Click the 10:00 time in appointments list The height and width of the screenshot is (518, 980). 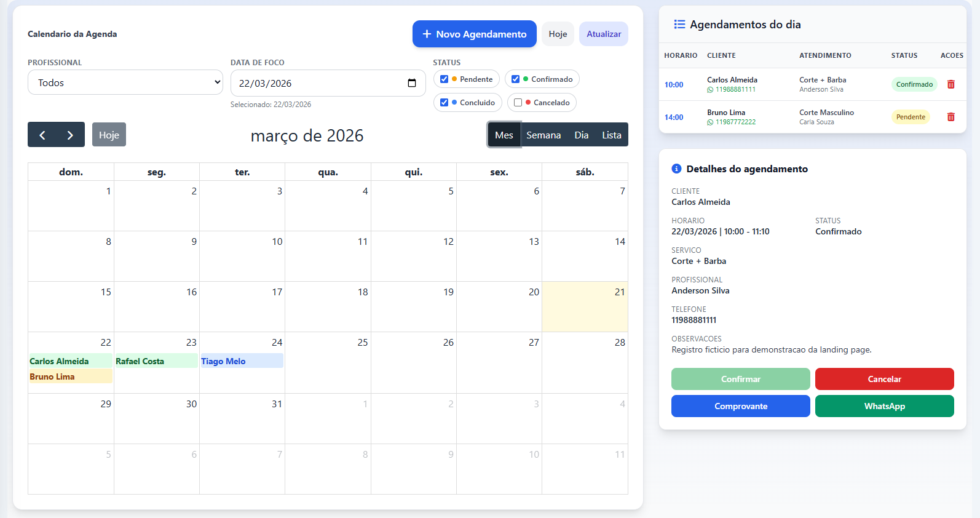(674, 85)
